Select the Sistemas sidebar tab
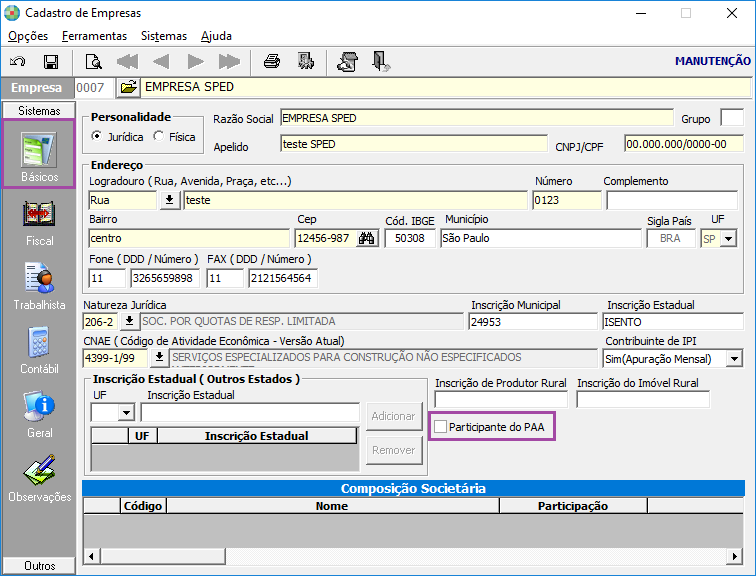 click(39, 110)
